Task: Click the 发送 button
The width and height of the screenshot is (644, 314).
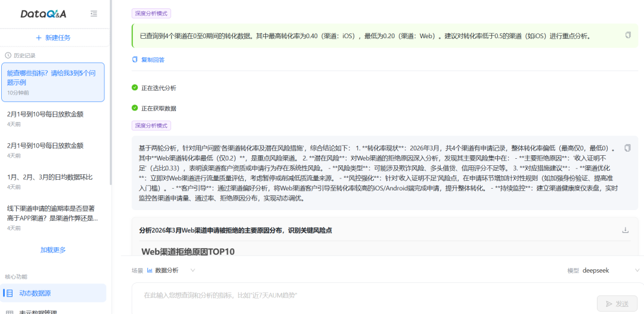Action: [x=617, y=304]
